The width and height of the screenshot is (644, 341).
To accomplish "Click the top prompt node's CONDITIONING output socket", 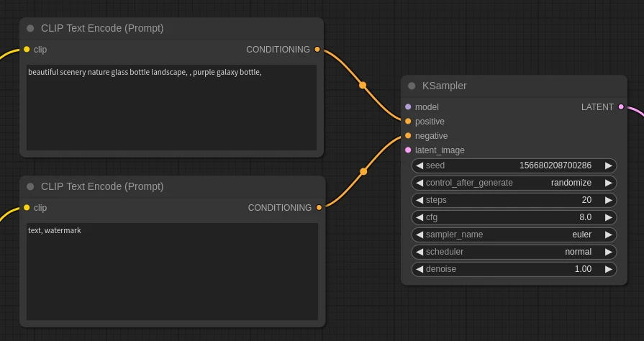I will (317, 50).
